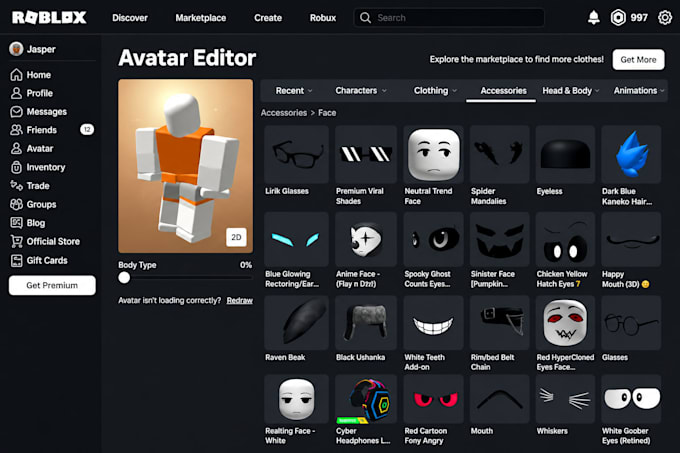This screenshot has height=453, width=680.
Task: Select the Cyber Headphones item
Action: [x=366, y=399]
